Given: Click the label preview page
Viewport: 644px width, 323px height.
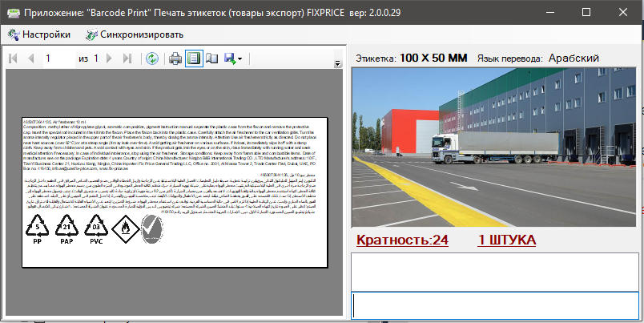Looking at the screenshot, I should point(175,192).
